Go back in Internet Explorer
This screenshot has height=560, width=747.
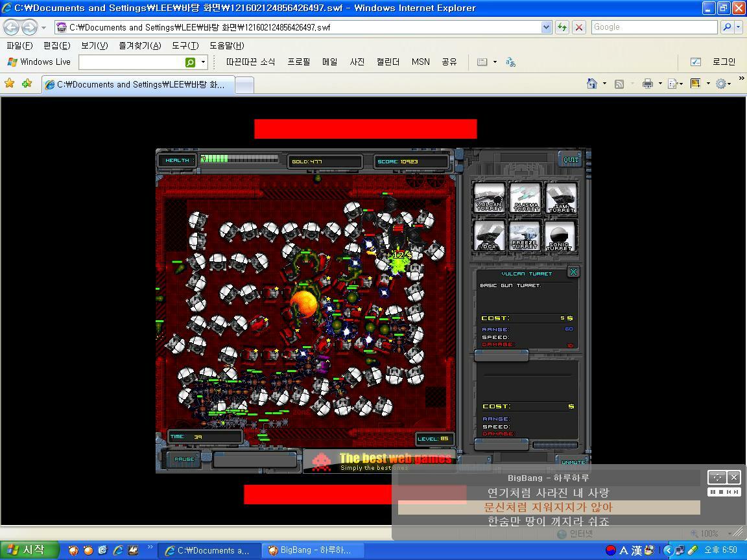click(x=12, y=27)
